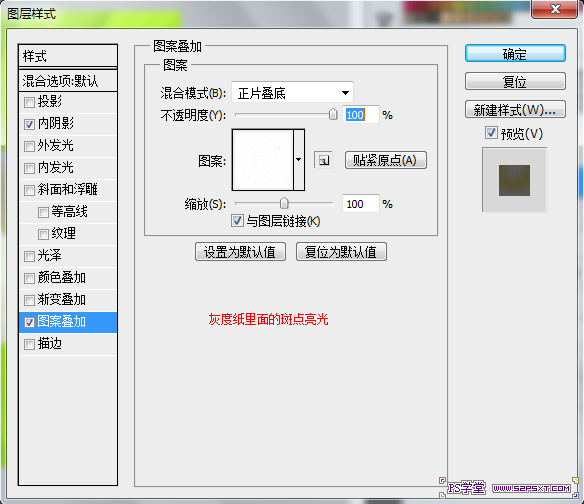The width and height of the screenshot is (584, 504).
Task: Open the pattern picker dropdown arrow
Action: [x=299, y=160]
